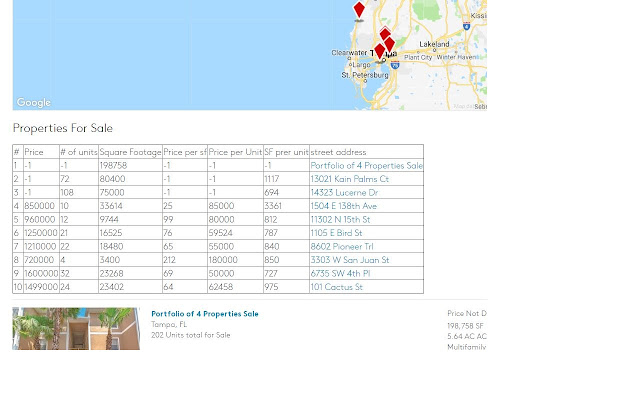The height and width of the screenshot is (400, 640).
Task: Open the 14323 Lucerne Dr listing
Action: pyautogui.click(x=344, y=193)
